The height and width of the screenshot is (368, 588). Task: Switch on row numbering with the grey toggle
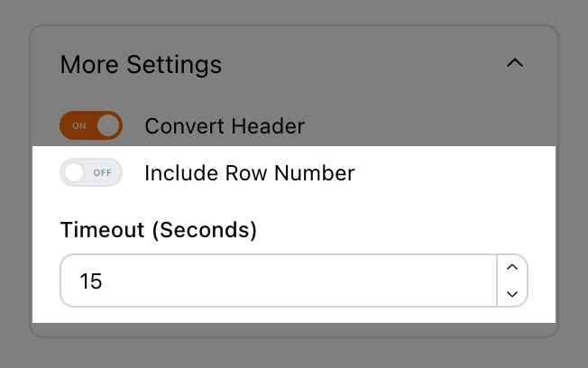pos(91,172)
